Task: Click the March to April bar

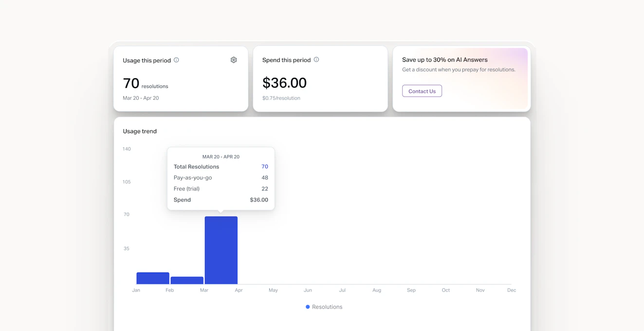Action: 221,250
